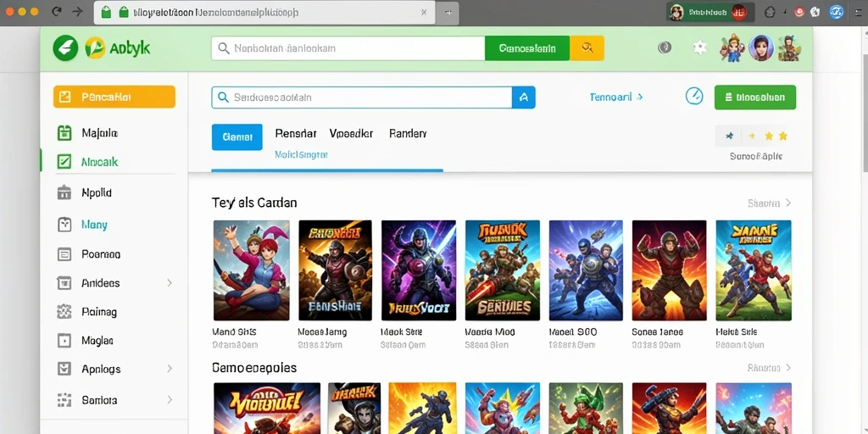Click the last character avatar in header
868x434 pixels.
pos(788,48)
